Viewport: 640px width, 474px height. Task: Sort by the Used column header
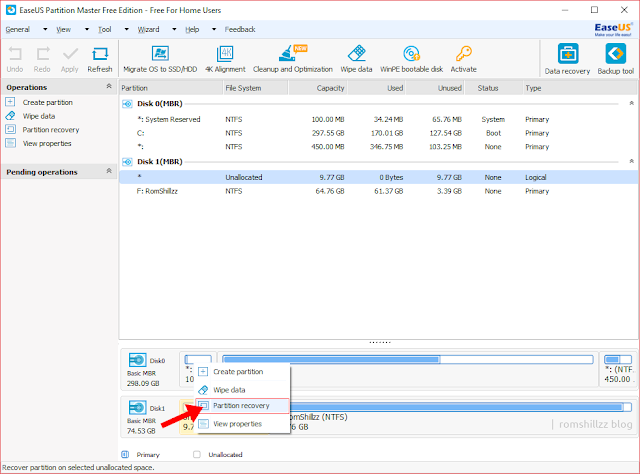coord(377,88)
